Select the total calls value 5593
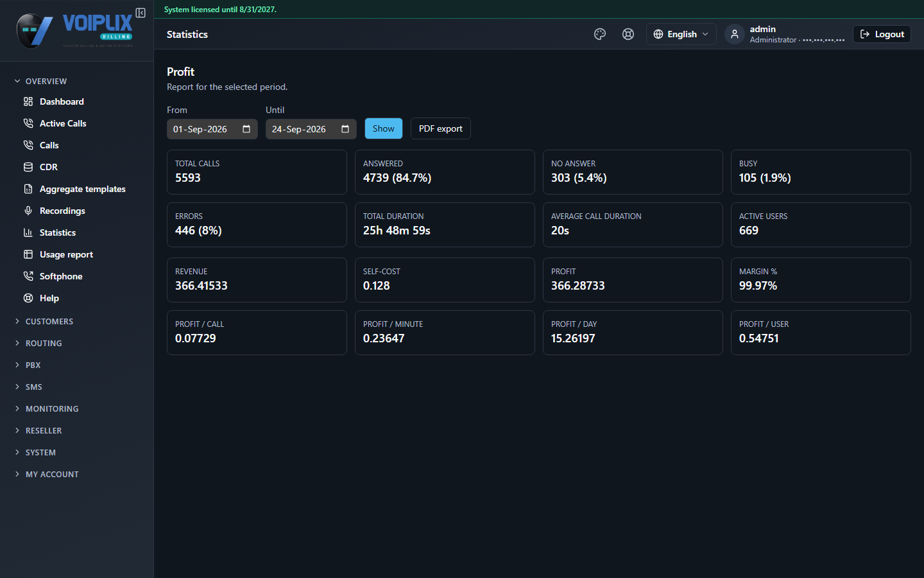Image resolution: width=924 pixels, height=578 pixels. coord(188,178)
